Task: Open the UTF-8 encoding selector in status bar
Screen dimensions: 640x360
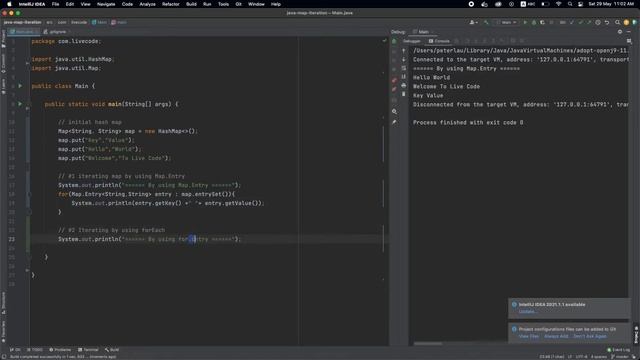Action: (581, 357)
